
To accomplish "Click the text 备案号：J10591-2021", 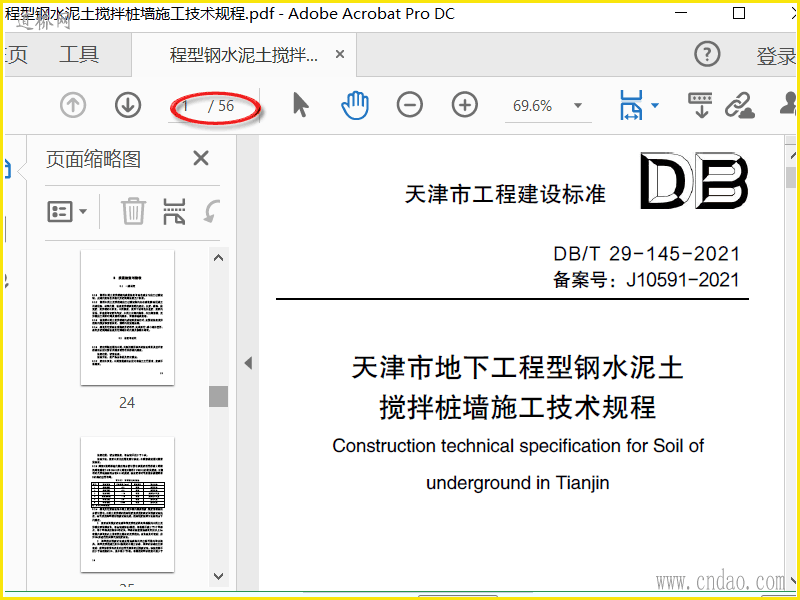I will click(x=646, y=280).
